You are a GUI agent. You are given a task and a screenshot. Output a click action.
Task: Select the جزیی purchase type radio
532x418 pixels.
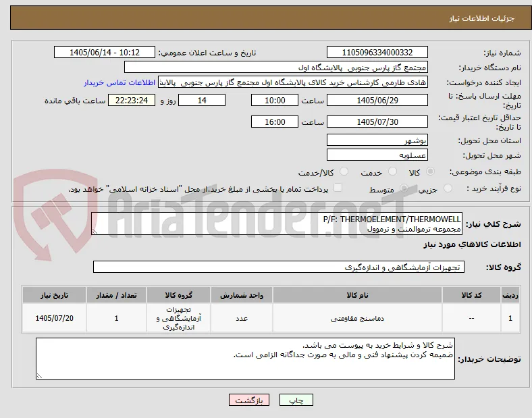[x=448, y=188]
